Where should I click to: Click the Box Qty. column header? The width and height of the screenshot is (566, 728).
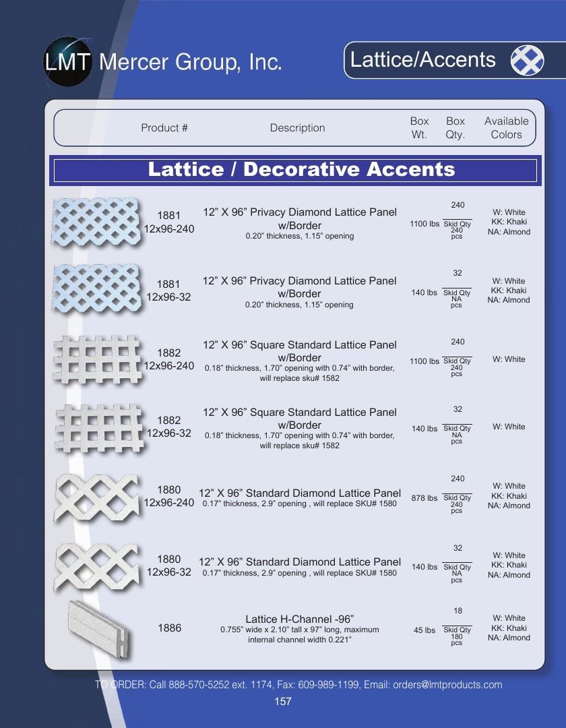point(455,127)
